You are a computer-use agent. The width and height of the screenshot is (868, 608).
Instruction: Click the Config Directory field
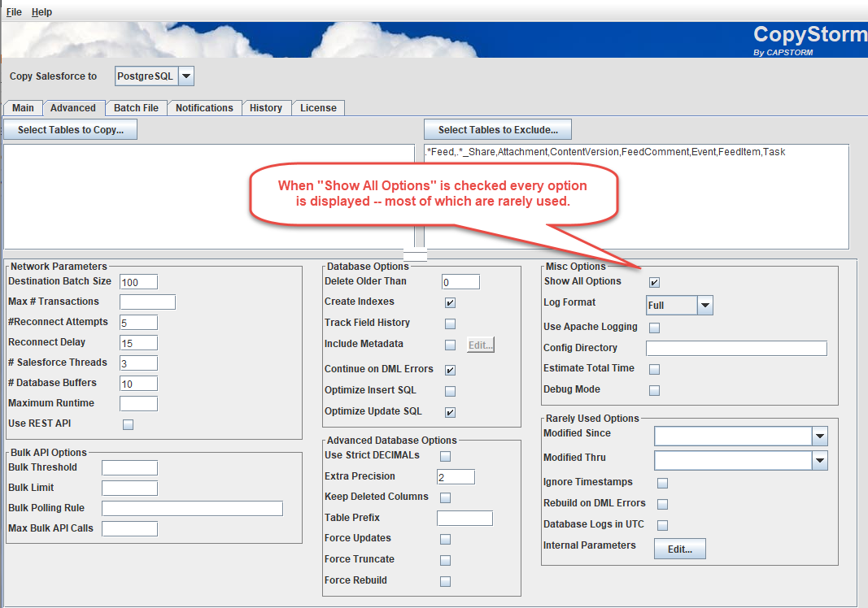pyautogui.click(x=736, y=349)
